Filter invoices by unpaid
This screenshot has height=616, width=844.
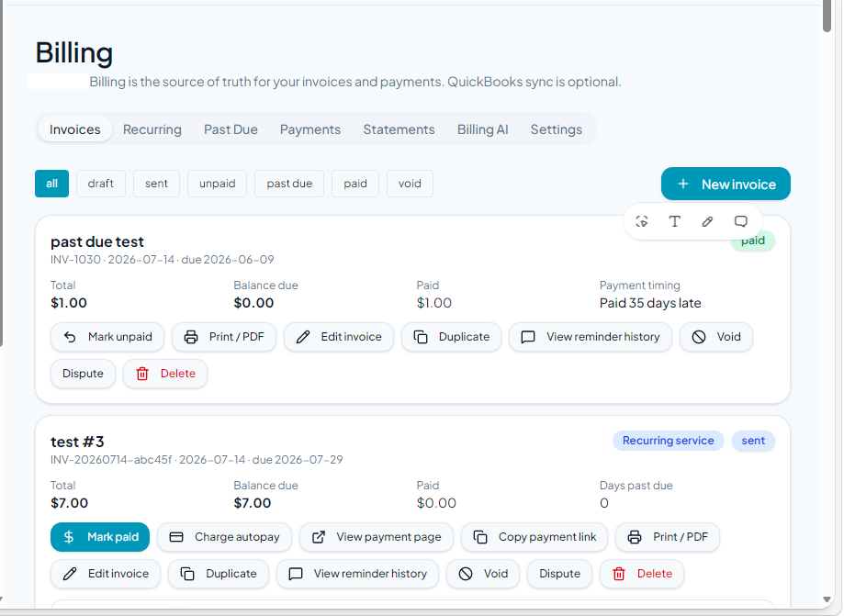coord(217,184)
